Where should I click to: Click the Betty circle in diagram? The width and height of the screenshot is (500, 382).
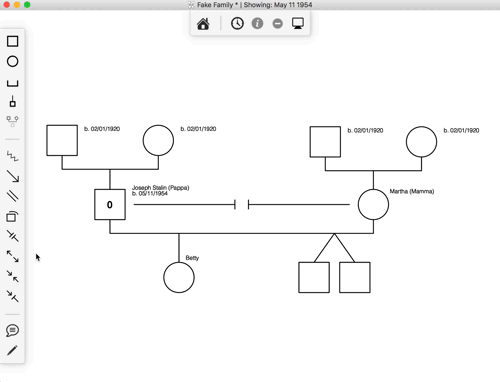[179, 277]
